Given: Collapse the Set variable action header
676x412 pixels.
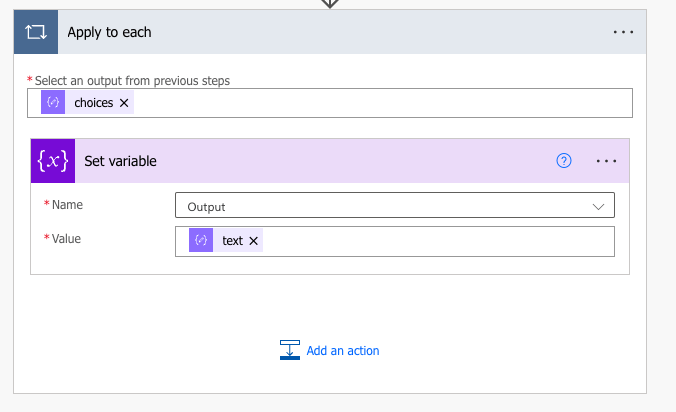Looking at the screenshot, I should point(300,161).
